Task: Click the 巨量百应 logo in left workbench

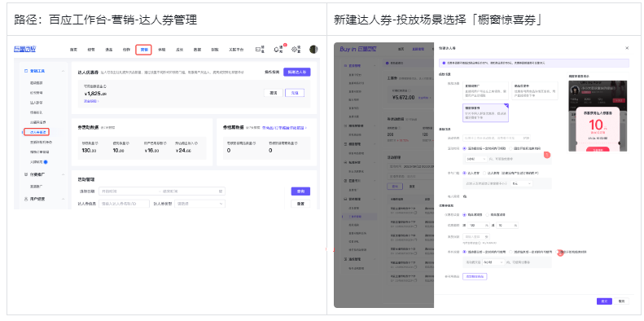Action: pyautogui.click(x=24, y=50)
